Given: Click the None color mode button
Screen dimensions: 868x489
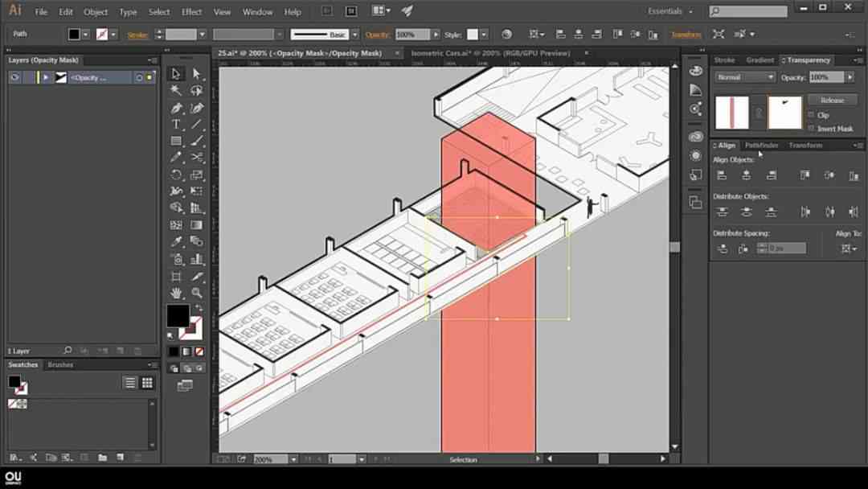Looking at the screenshot, I should point(199,351).
